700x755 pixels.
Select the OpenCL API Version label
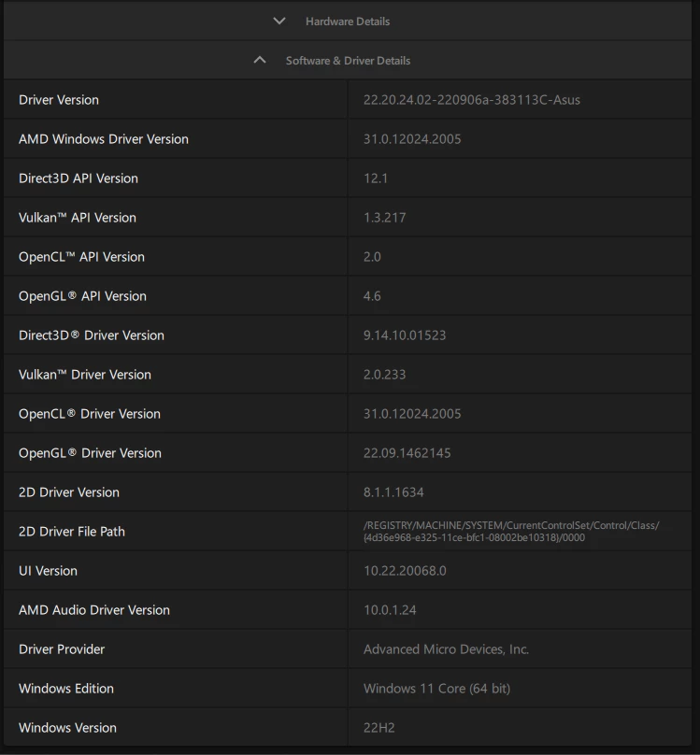point(82,257)
